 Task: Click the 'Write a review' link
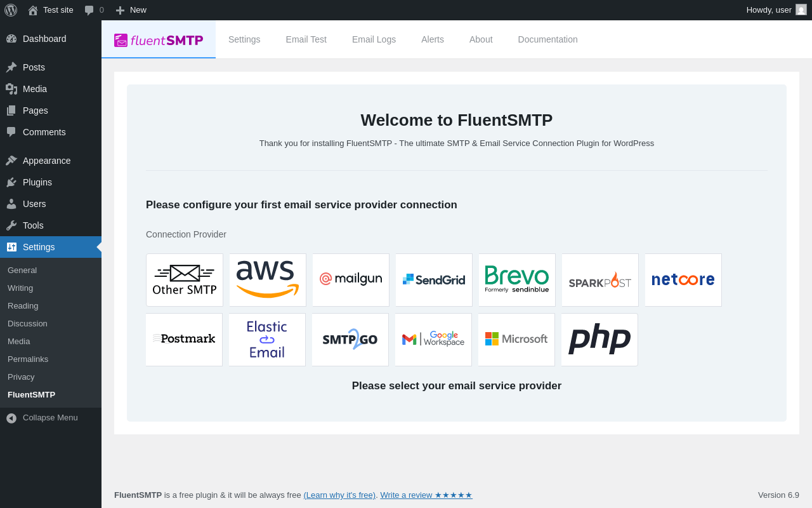(426, 495)
